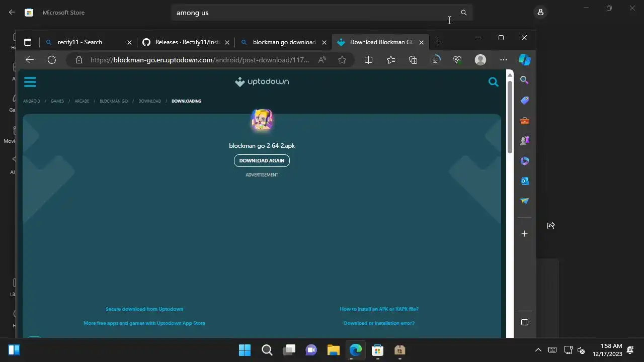
Task: Open the Edge tab actions menu
Action: click(28, 42)
